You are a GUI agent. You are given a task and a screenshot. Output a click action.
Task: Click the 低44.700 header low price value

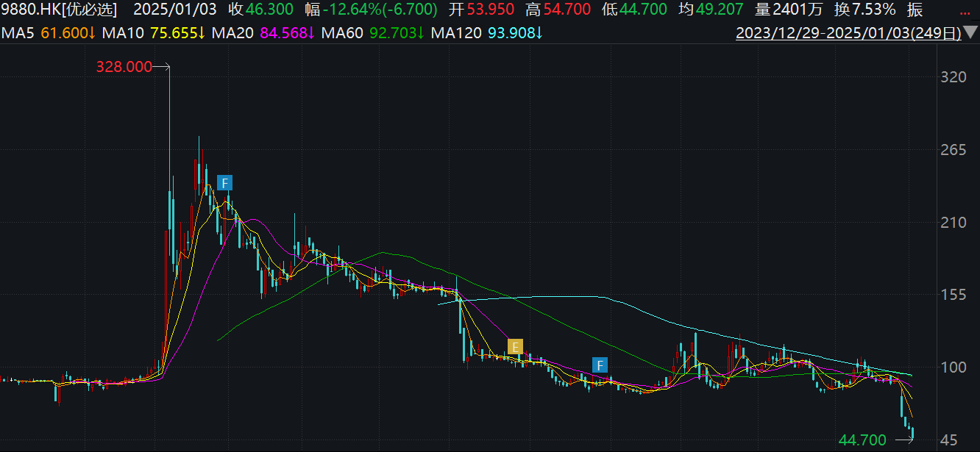pyautogui.click(x=634, y=10)
